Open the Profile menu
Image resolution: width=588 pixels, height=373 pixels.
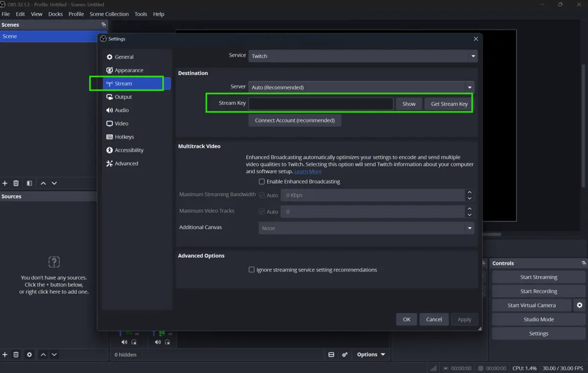click(x=76, y=14)
